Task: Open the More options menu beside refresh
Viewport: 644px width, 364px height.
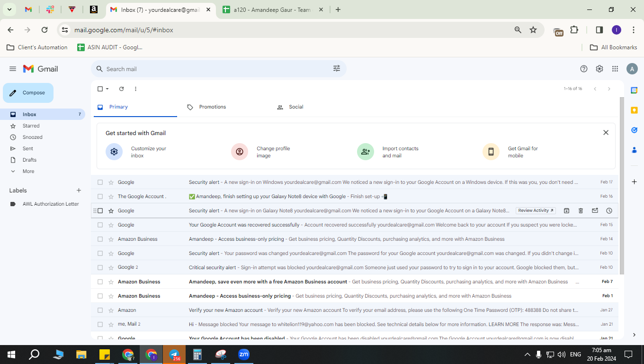Action: click(135, 89)
